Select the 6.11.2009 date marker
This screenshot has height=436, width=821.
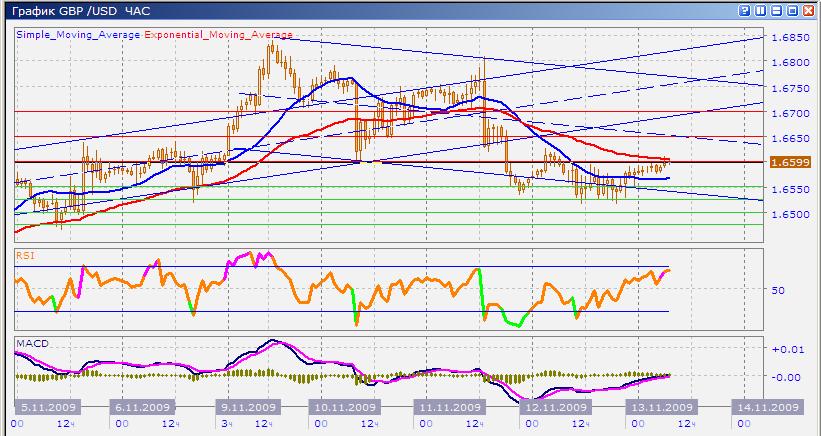[x=142, y=407]
